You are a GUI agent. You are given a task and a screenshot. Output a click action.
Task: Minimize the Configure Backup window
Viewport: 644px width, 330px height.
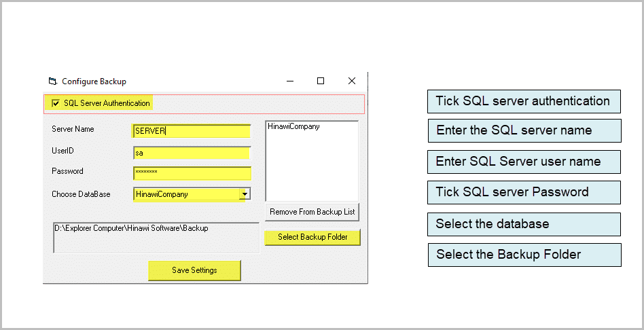[290, 81]
